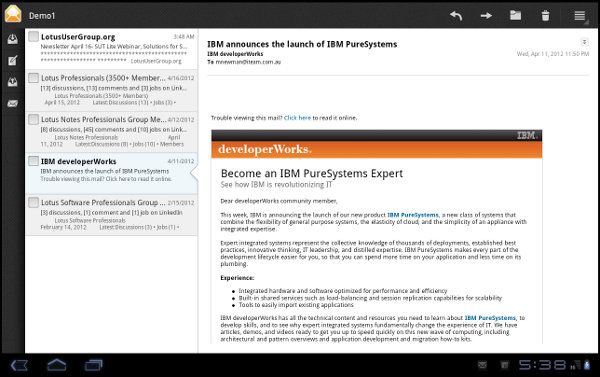600x377 pixels.
Task: Tap date Wed, Apr 11, 2012 11:50 PM
Action: (553, 54)
